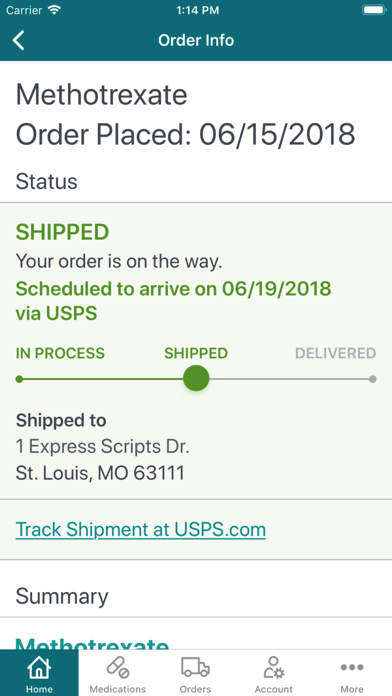Tap the St. Louis shipping address

[100, 473]
